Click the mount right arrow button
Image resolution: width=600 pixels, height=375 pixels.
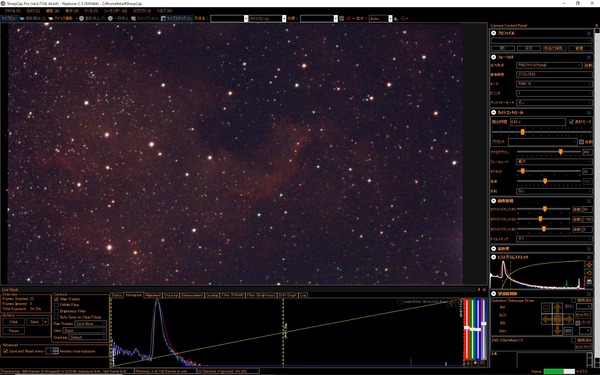pyautogui.click(x=569, y=319)
